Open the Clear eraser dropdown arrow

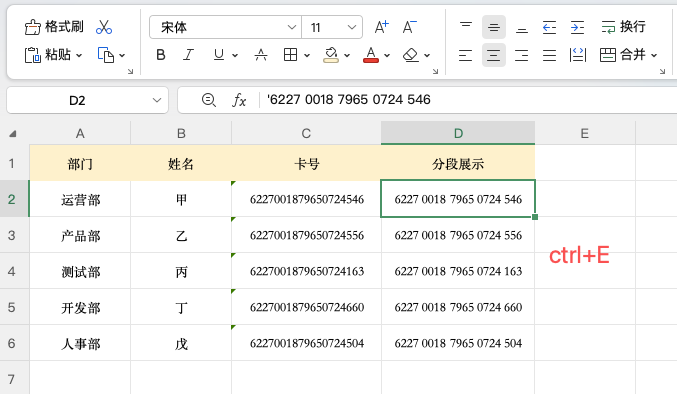[x=427, y=56]
